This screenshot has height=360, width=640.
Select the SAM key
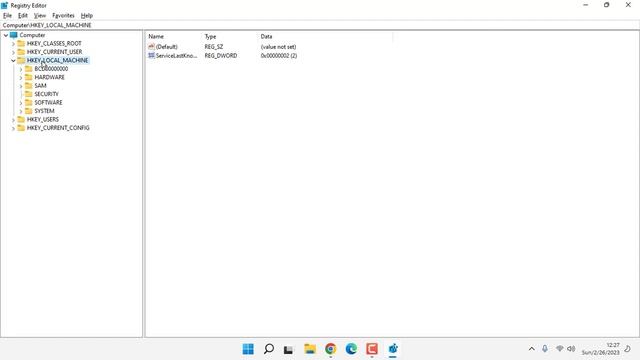40,86
